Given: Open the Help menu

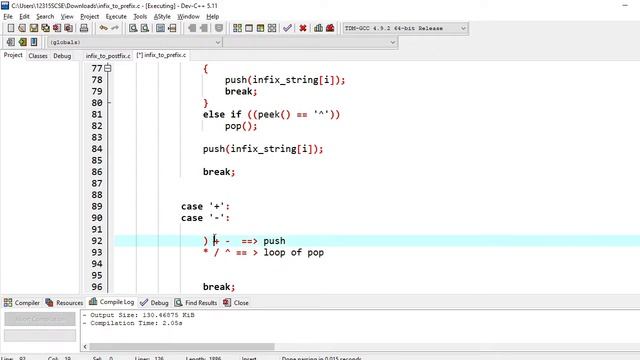Looking at the screenshot, I should pyautogui.click(x=213, y=16).
